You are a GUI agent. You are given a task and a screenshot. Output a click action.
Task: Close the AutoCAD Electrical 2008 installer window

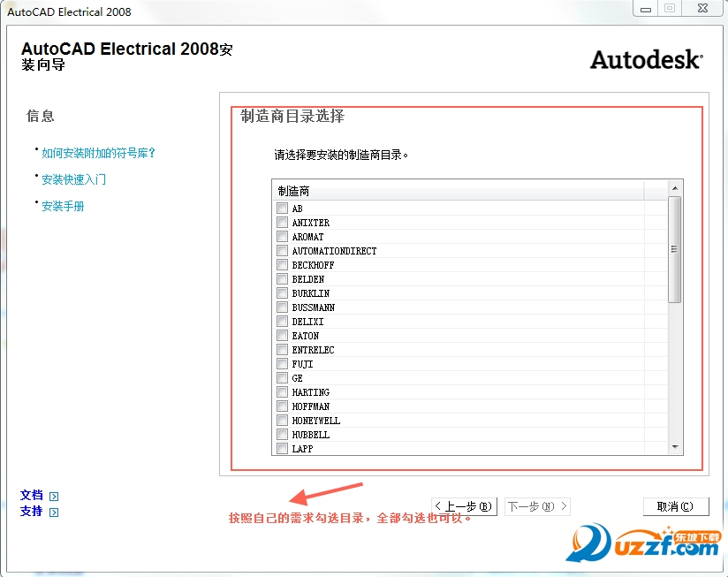[x=703, y=8]
